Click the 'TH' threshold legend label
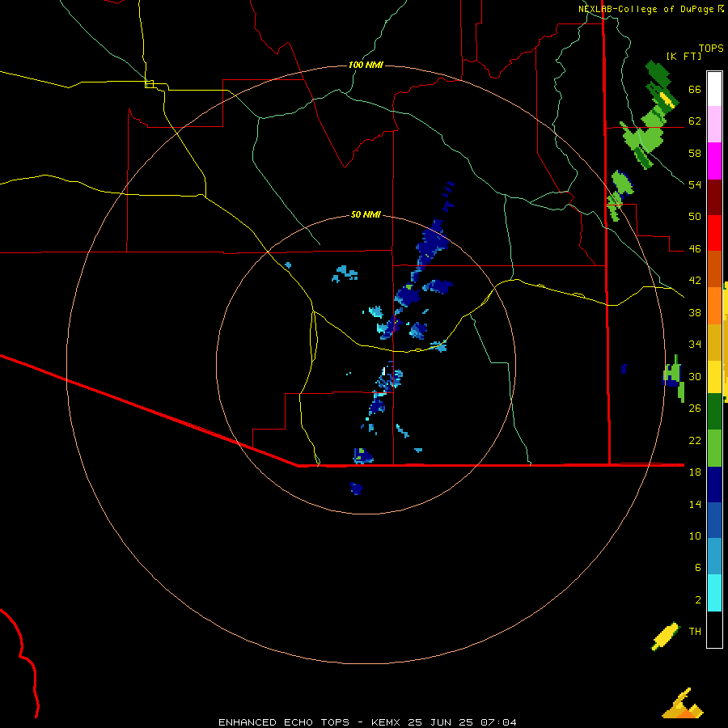 tap(695, 632)
